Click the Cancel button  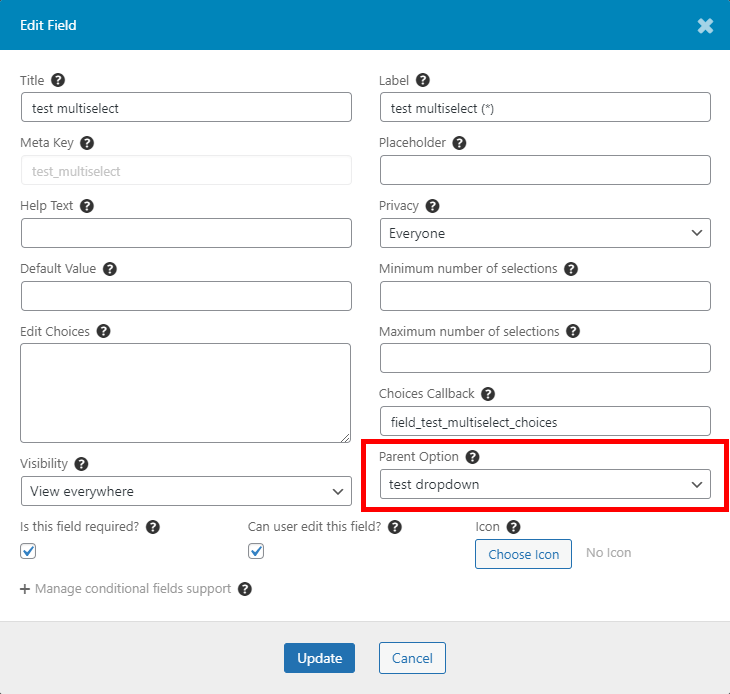412,658
